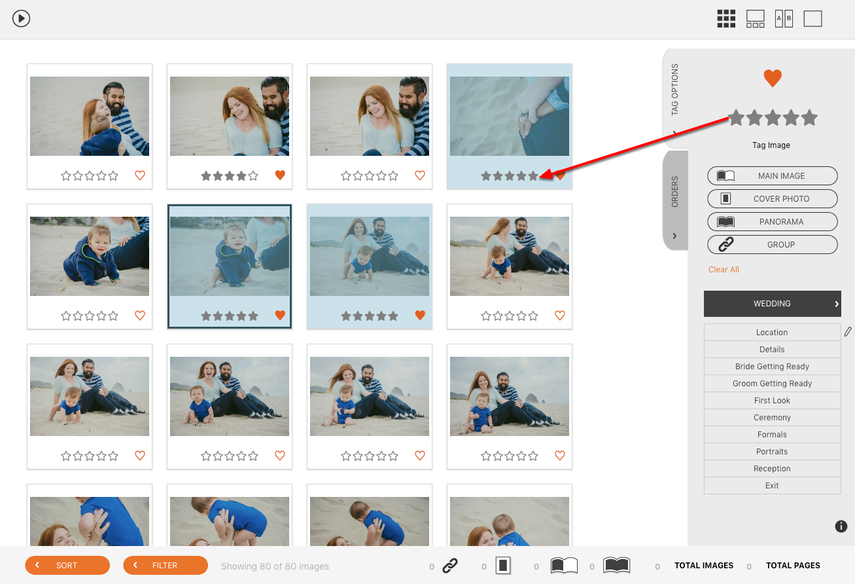Toggle heart on the dark-bordered selected baby photo
The image size is (855, 584).
[x=280, y=315]
